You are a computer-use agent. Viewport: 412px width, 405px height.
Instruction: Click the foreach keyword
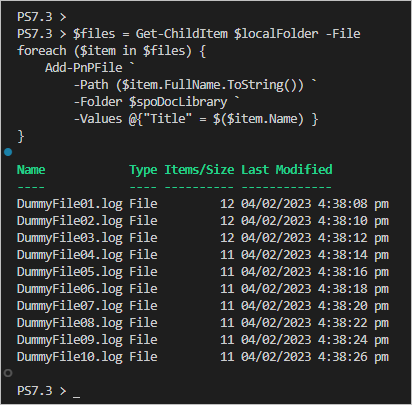pos(42,51)
